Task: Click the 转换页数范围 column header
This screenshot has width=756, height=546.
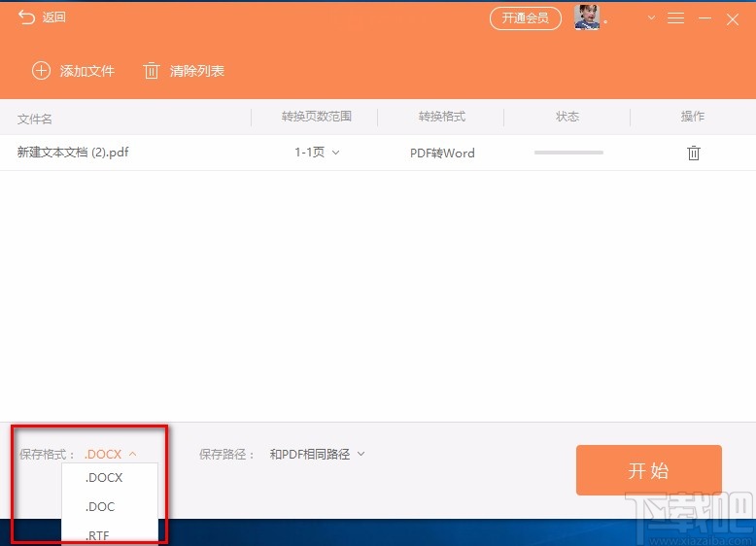Action: click(x=316, y=117)
